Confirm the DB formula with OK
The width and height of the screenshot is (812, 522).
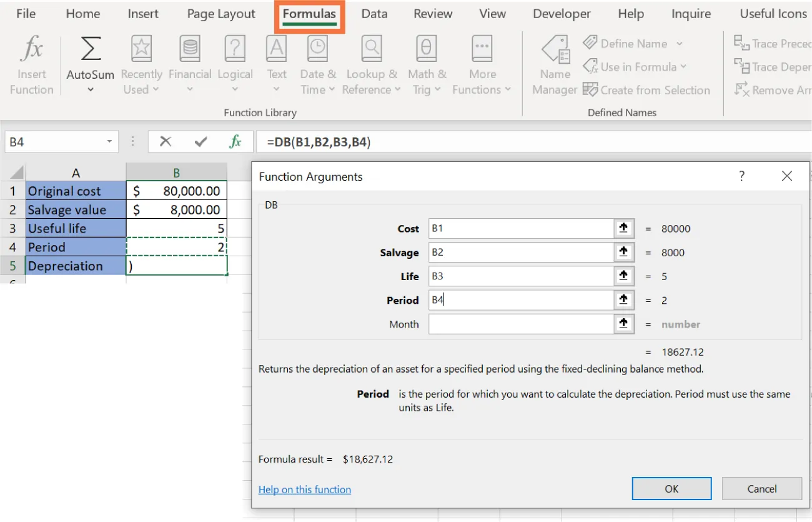671,488
